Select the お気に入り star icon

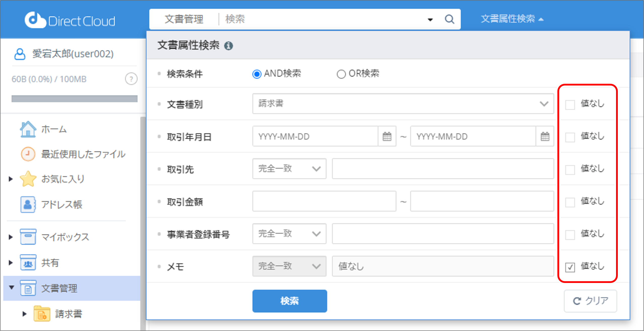point(28,179)
